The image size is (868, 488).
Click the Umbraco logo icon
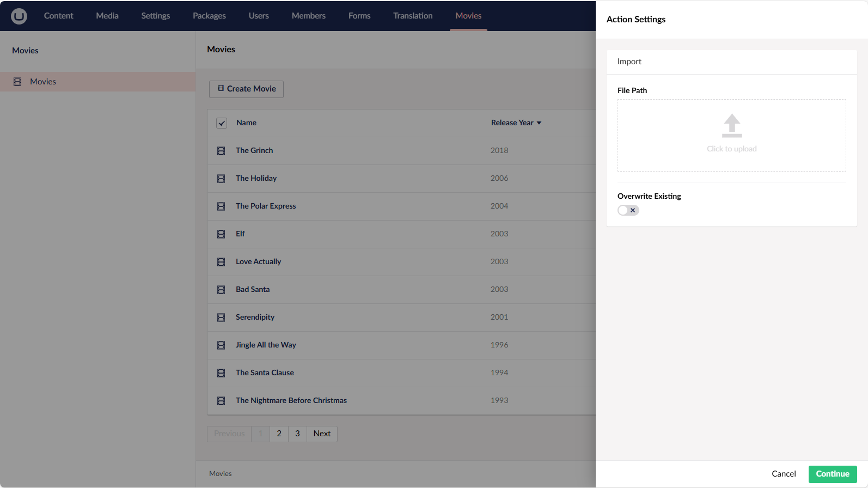click(19, 16)
